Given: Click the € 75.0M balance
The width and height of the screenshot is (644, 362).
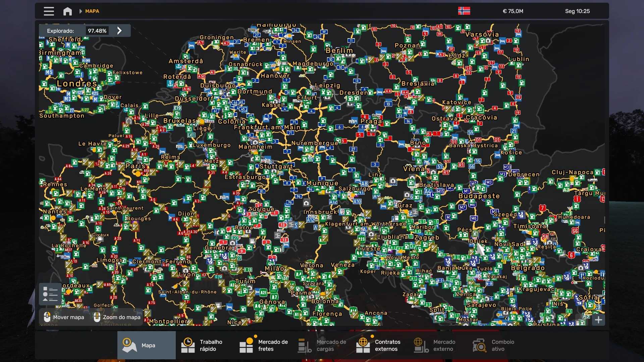Looking at the screenshot, I should point(513,11).
